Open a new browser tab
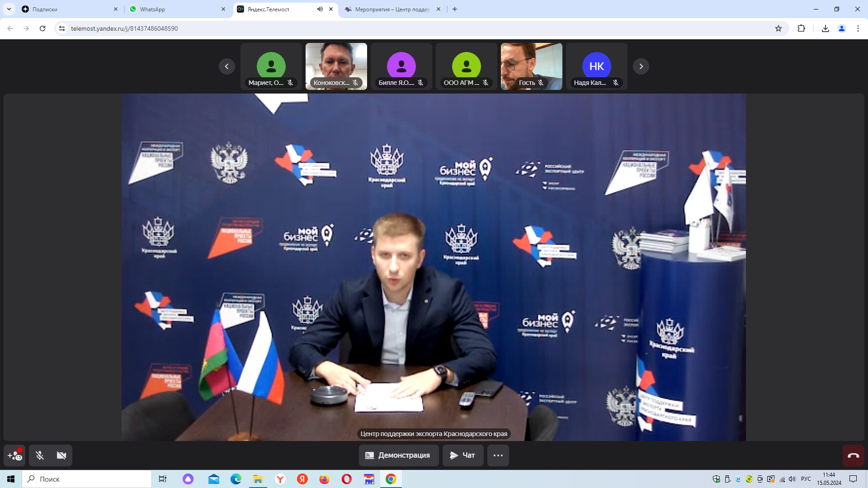The image size is (868, 488). [x=455, y=9]
